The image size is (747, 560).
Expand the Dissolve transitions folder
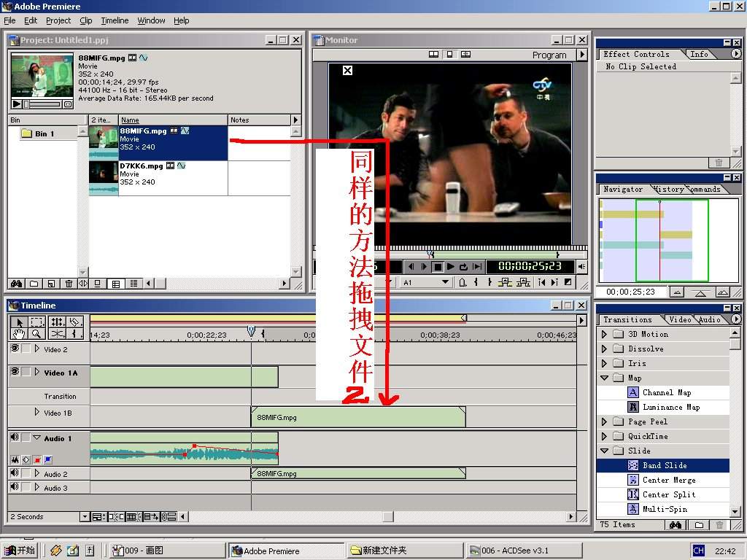click(x=604, y=349)
